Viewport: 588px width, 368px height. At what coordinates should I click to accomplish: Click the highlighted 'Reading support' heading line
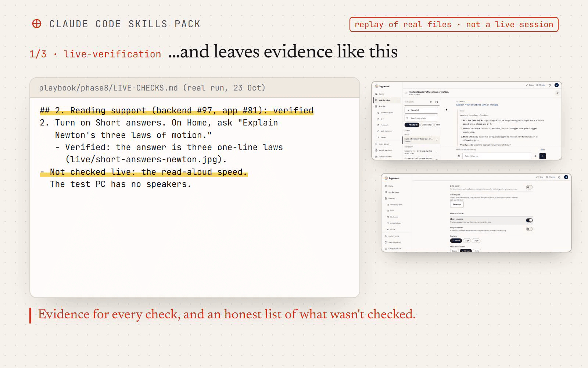pyautogui.click(x=176, y=110)
